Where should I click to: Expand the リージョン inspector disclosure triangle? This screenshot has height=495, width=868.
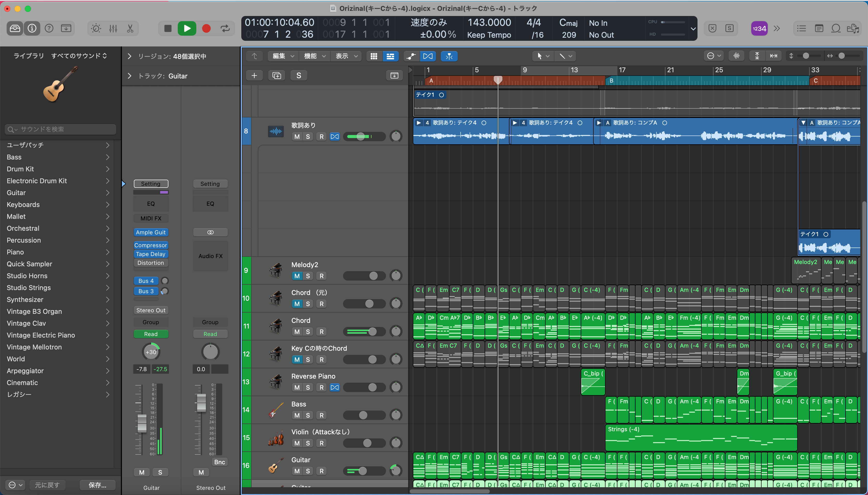click(129, 57)
